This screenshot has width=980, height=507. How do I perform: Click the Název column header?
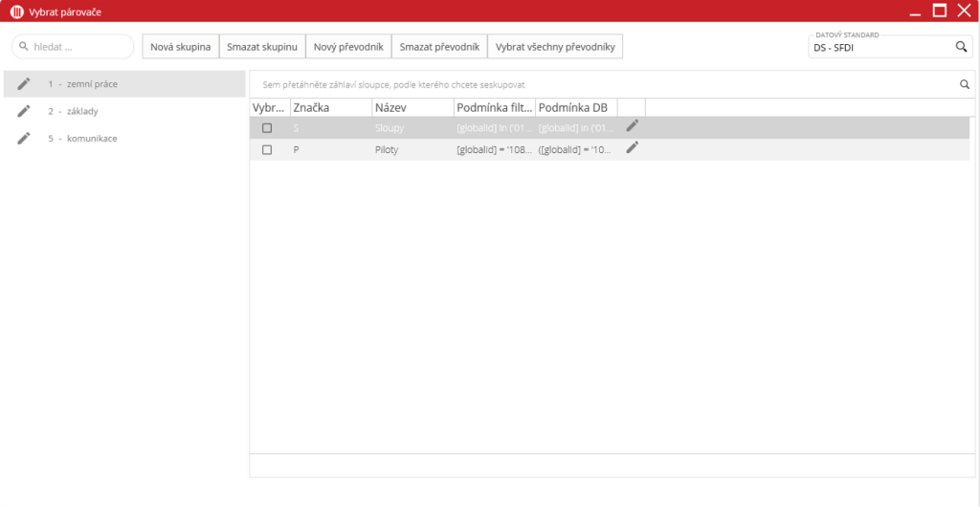click(412, 108)
